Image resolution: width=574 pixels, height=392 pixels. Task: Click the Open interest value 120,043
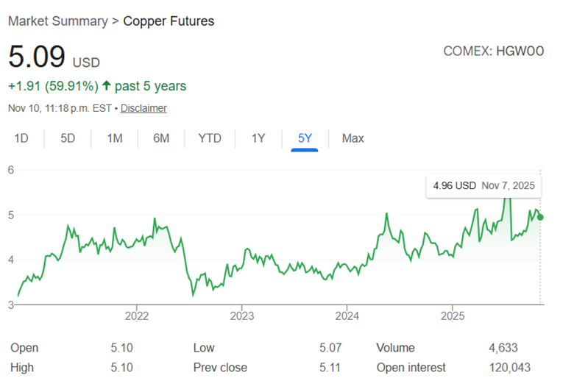pyautogui.click(x=509, y=367)
